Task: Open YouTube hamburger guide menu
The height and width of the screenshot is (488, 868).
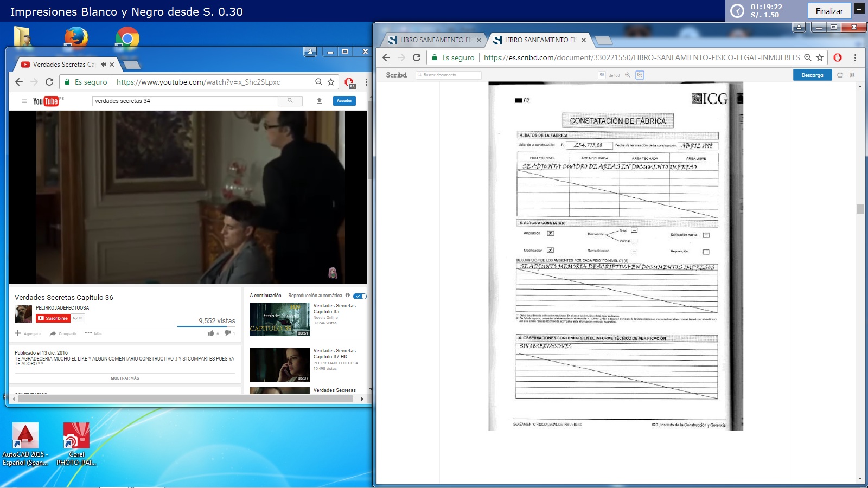Action: [x=24, y=101]
